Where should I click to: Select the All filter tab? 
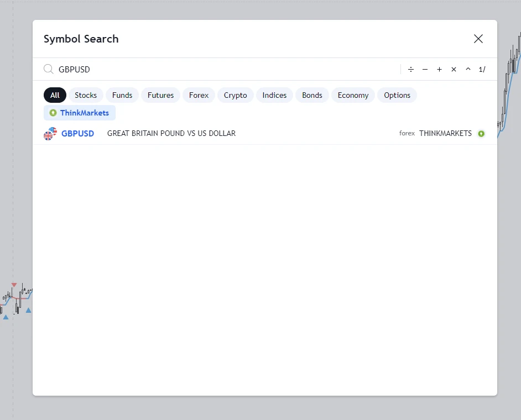point(55,95)
